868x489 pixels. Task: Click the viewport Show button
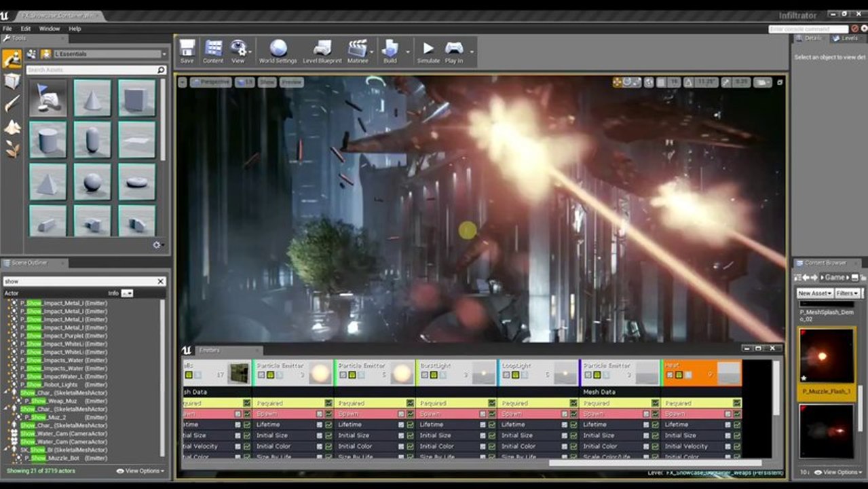pos(267,82)
